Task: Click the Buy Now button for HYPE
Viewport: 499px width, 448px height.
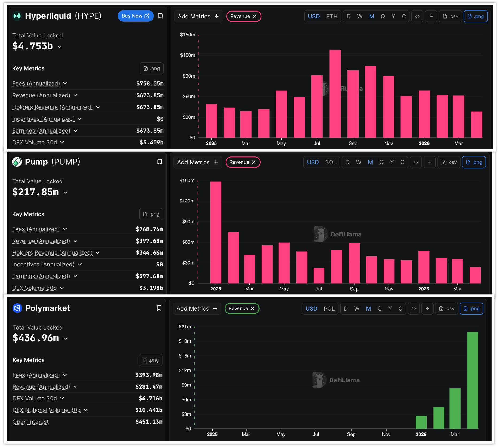Action: pos(136,16)
